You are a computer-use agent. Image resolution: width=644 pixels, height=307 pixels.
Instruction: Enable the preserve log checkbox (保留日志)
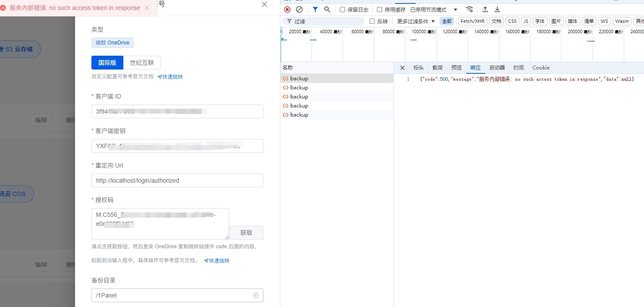click(342, 9)
